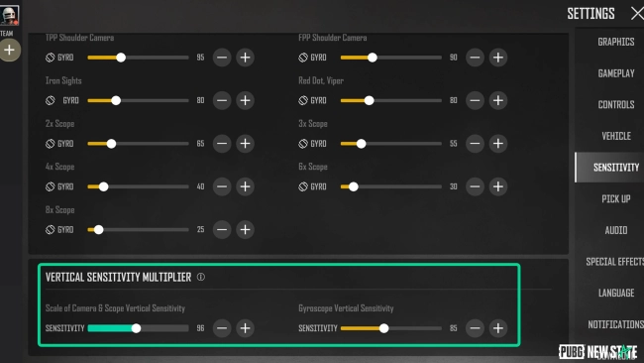The height and width of the screenshot is (363, 644).
Task: Click the value 25 for 8x Scope
Action: (x=200, y=229)
